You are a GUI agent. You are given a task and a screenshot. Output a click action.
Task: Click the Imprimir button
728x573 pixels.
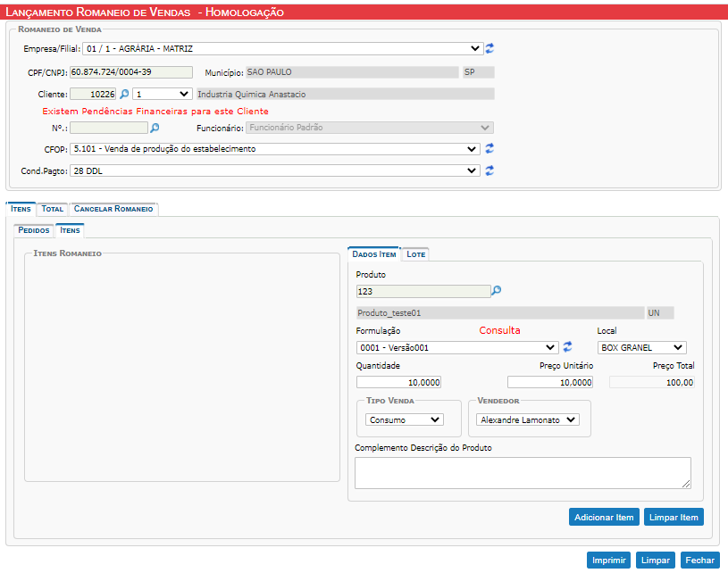click(608, 560)
